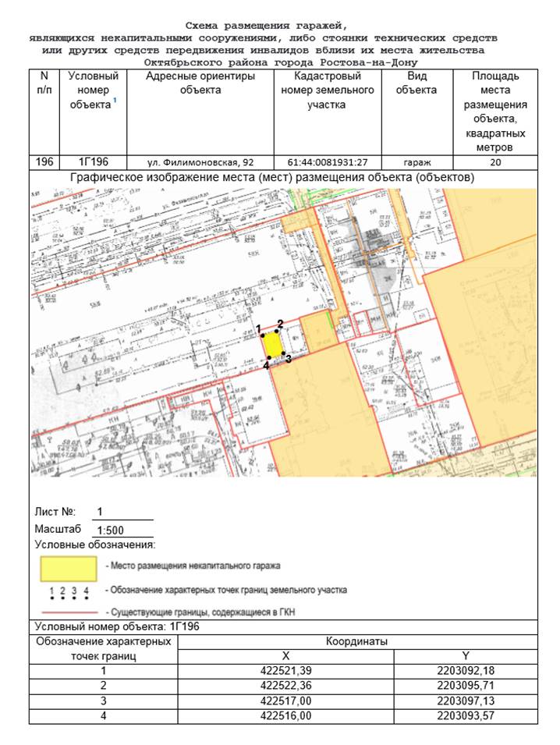Click the yellow garage plot on the map
The image size is (560, 745).
pos(273,345)
